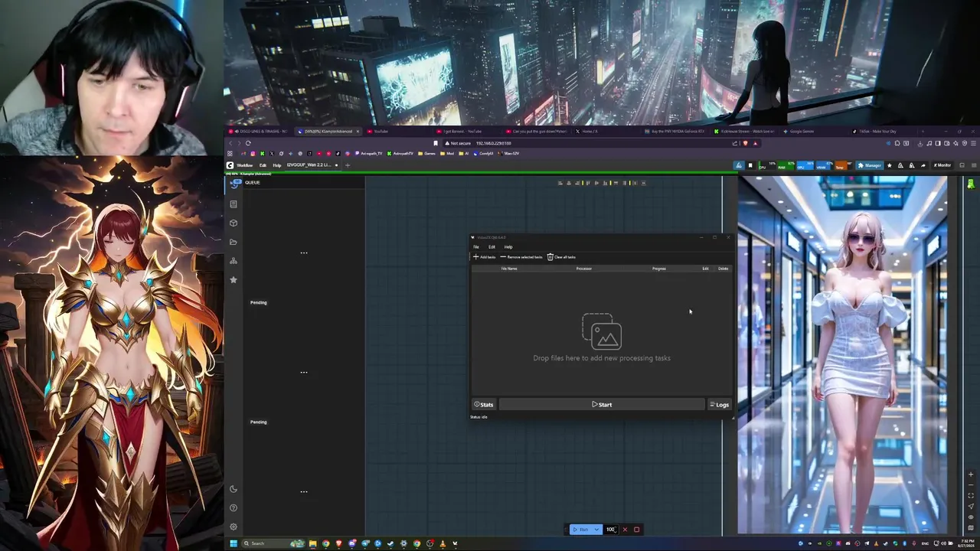The height and width of the screenshot is (551, 980).
Task: Open Stats panel in Video2X
Action: 484,405
